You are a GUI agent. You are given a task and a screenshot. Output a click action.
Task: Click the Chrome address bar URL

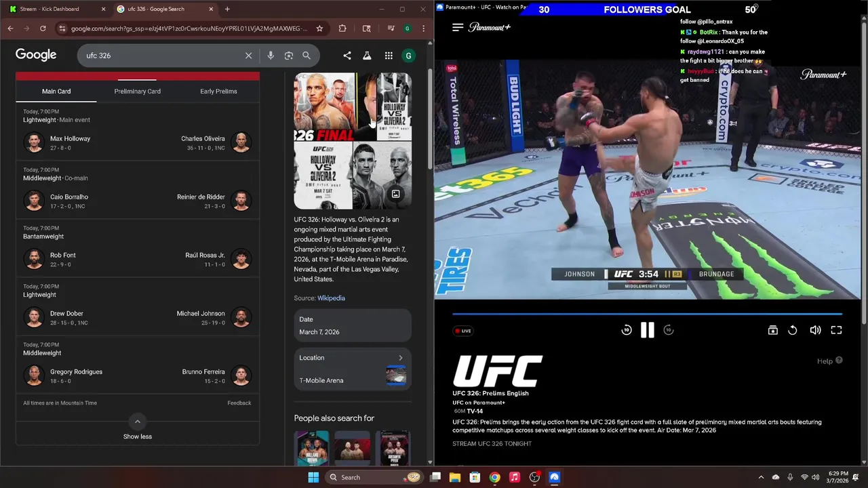pos(189,28)
